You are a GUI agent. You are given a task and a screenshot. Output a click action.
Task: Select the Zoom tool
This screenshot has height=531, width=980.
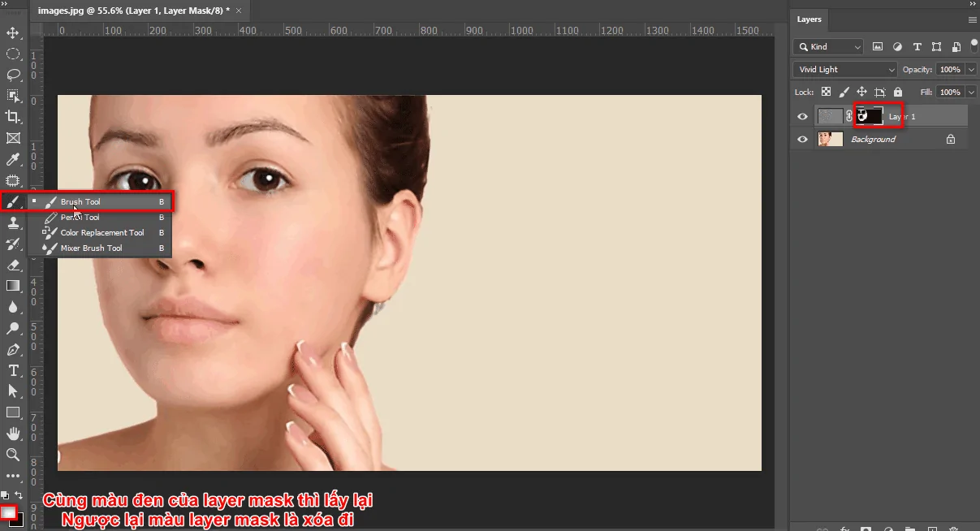pos(13,455)
